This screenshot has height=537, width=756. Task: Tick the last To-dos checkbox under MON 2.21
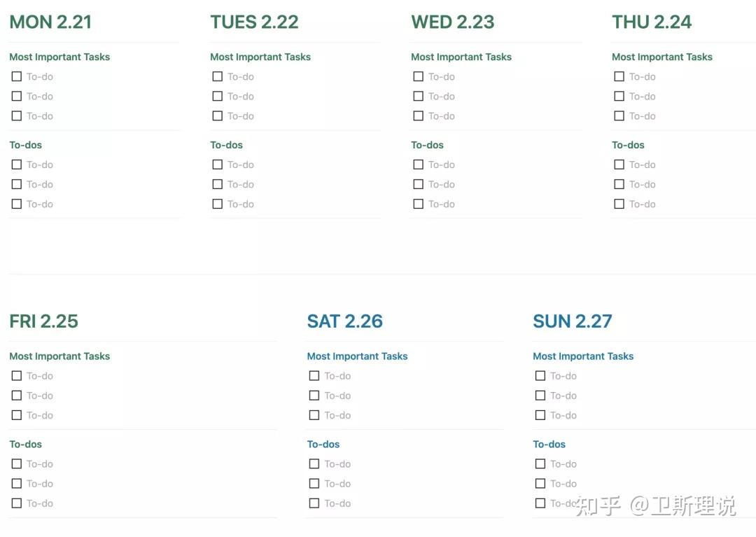pyautogui.click(x=17, y=204)
